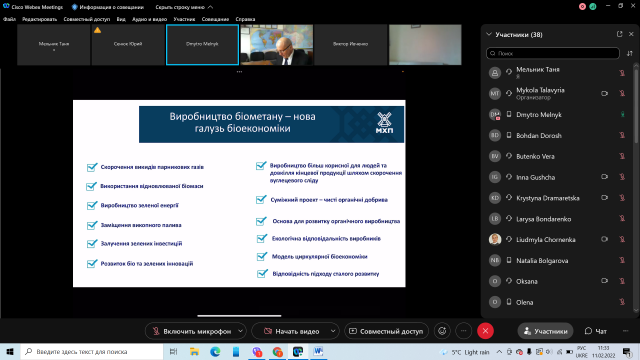640x360 pixels.
Task: Close the participants panel
Action: pos(631,34)
